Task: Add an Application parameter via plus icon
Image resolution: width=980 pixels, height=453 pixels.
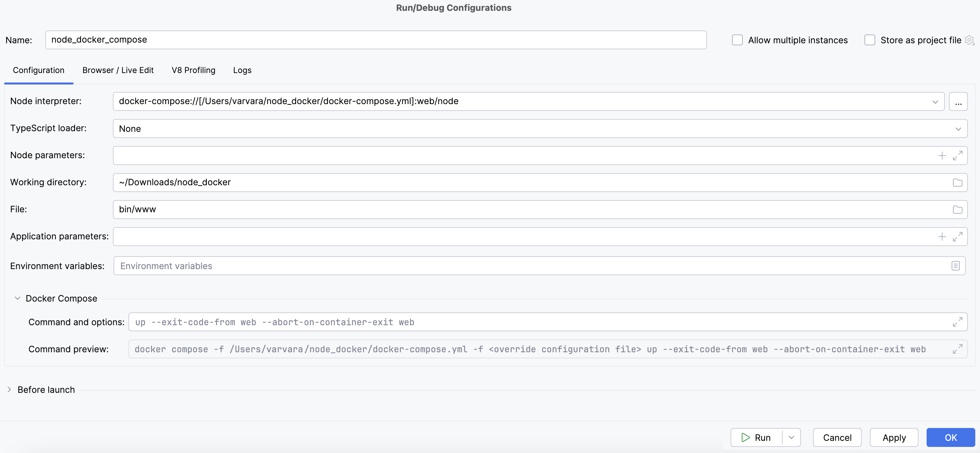Action: 942,236
